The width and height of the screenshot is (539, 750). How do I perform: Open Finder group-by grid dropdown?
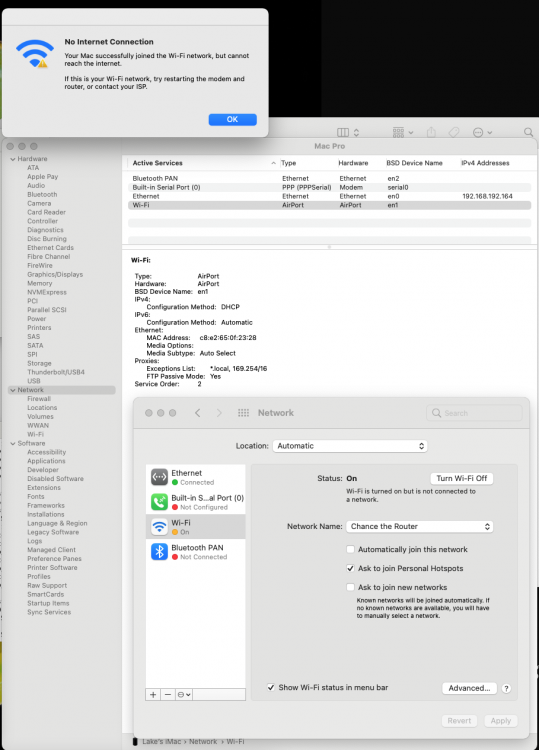coord(403,132)
